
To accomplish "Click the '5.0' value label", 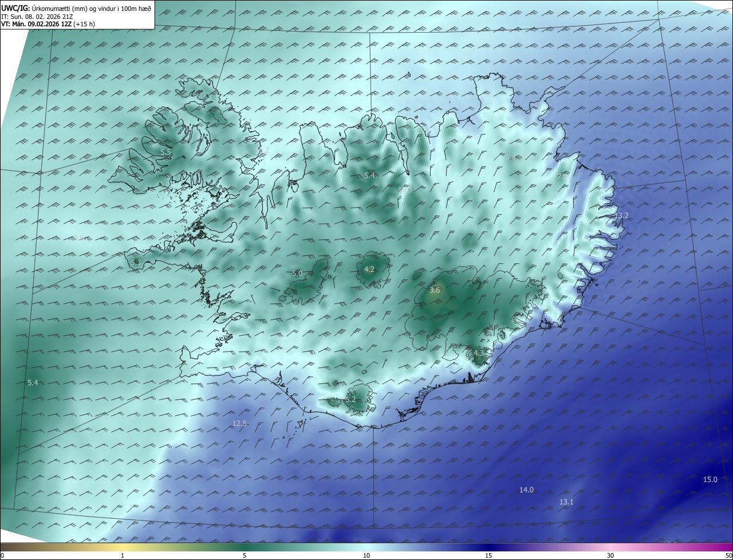I will (x=297, y=274).
